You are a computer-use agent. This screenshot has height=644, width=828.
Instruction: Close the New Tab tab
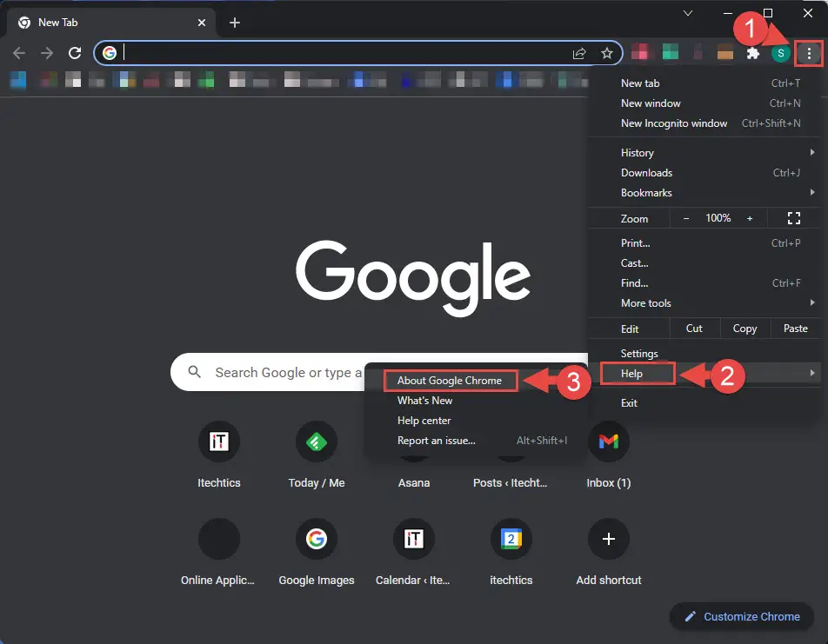(x=201, y=23)
